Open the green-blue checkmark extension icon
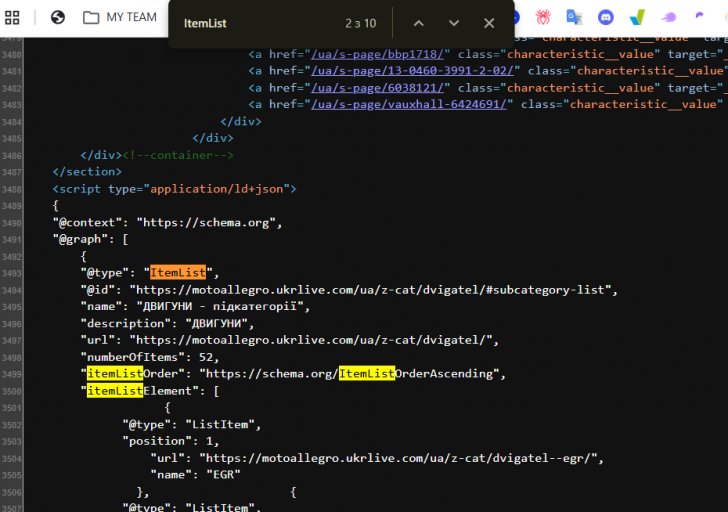 637,18
